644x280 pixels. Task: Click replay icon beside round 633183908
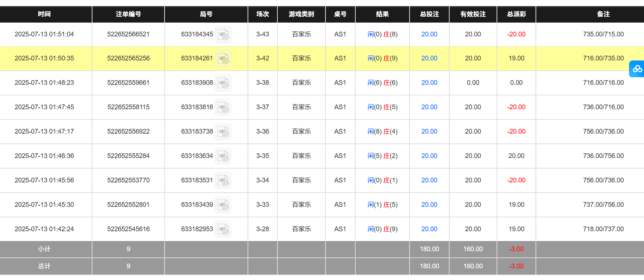tap(223, 83)
